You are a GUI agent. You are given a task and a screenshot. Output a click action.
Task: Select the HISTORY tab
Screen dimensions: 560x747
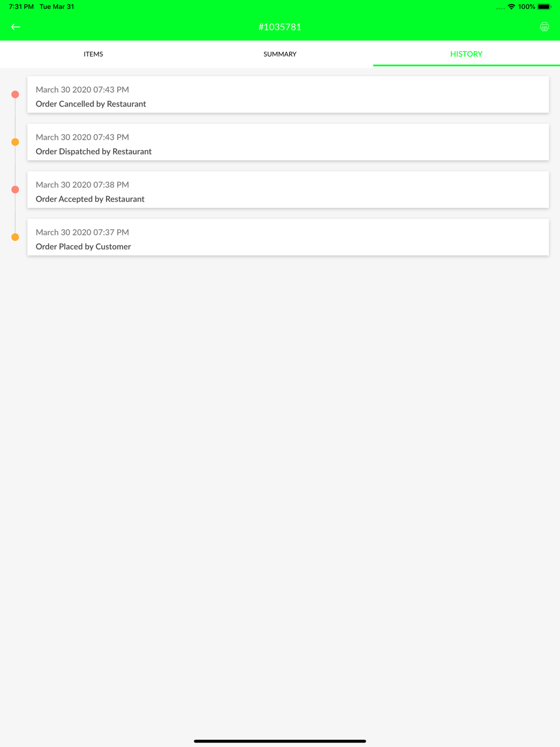[x=466, y=54]
